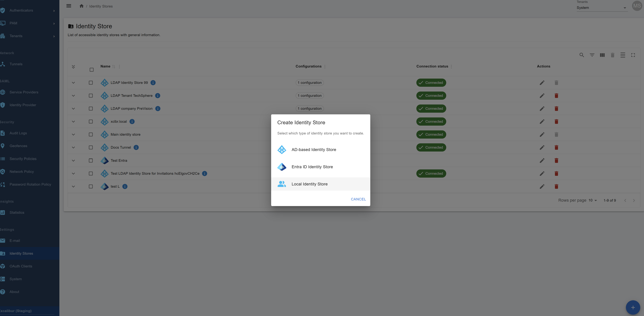
Task: Toggle the select-all header checkbox
Action: [x=91, y=70]
